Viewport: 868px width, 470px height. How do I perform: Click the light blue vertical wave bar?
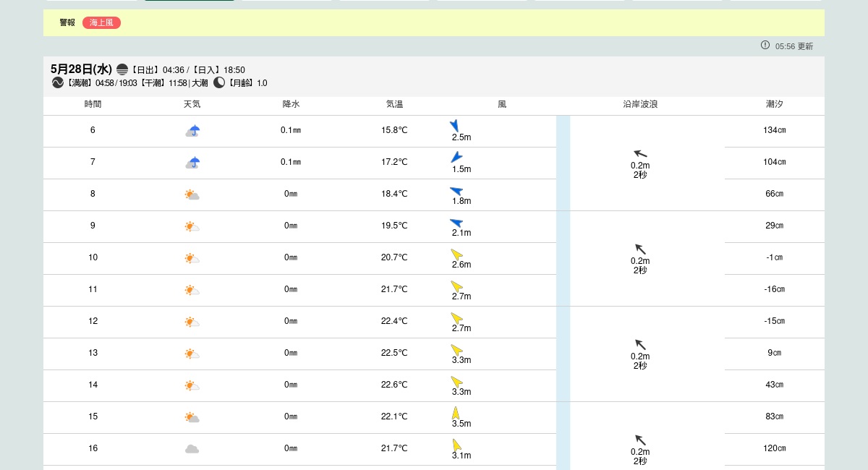(563, 289)
